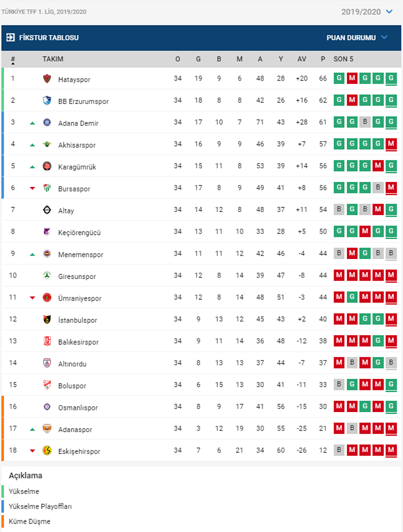Open the 2019/2020 season dropdown
The image size is (403, 532).
[x=367, y=12]
